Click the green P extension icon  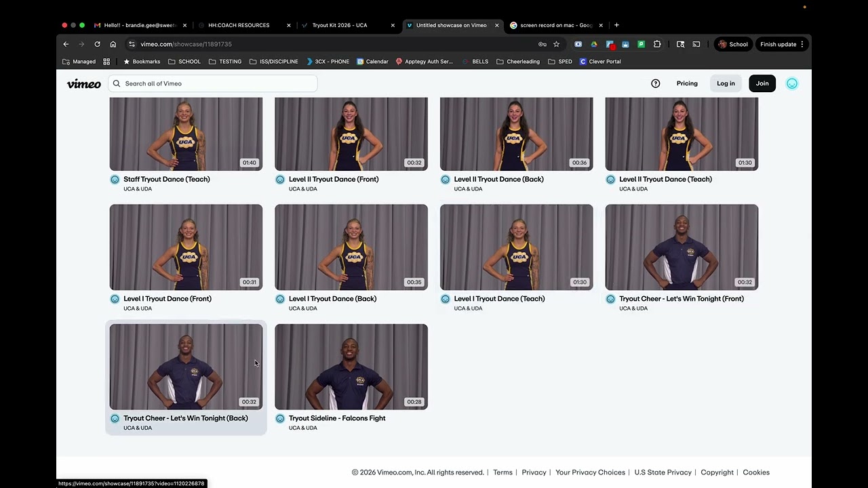(x=641, y=44)
